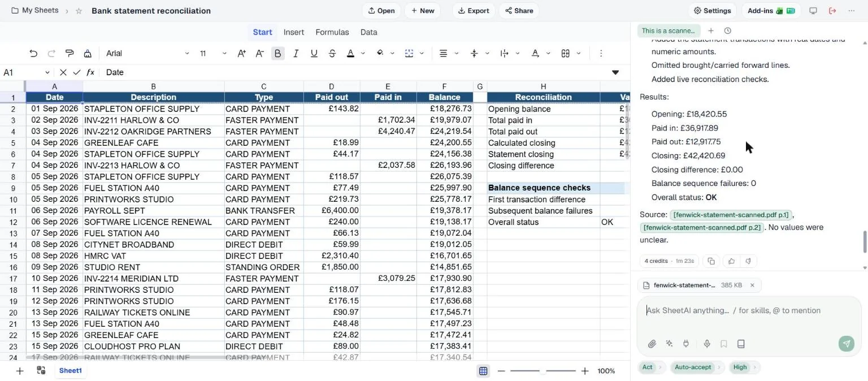Clear formatting with the eraser icon
The height and width of the screenshot is (381, 868).
click(x=88, y=53)
